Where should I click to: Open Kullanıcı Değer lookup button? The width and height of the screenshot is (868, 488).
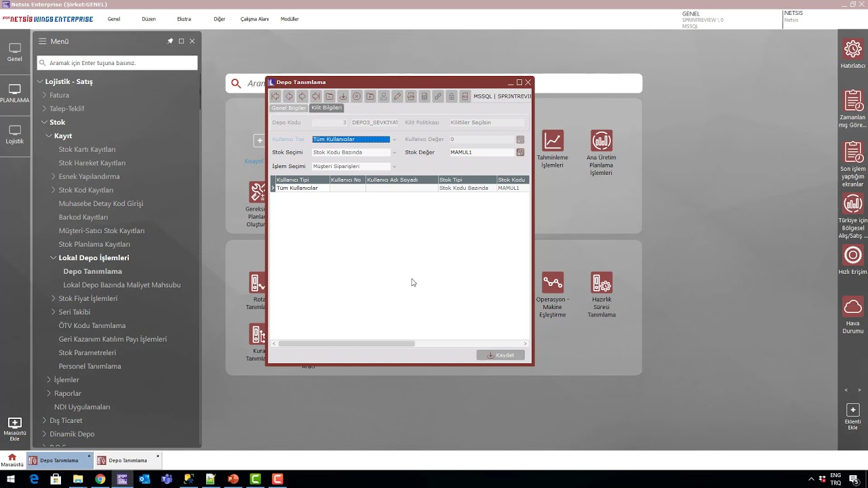pos(520,140)
